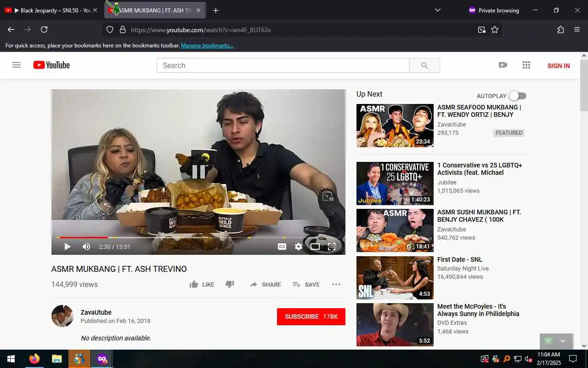Open the create video camera icon
588x368 pixels.
[x=503, y=65]
